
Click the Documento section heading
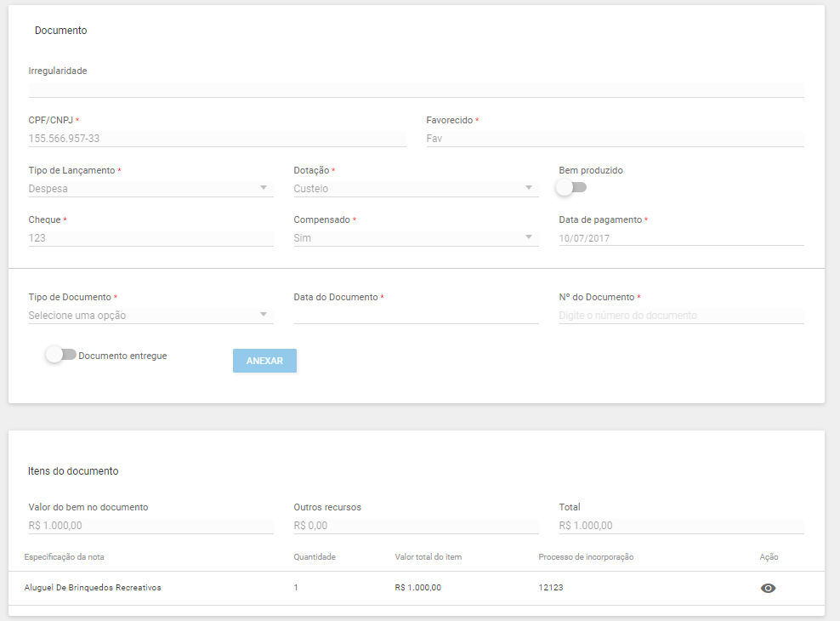tap(61, 31)
